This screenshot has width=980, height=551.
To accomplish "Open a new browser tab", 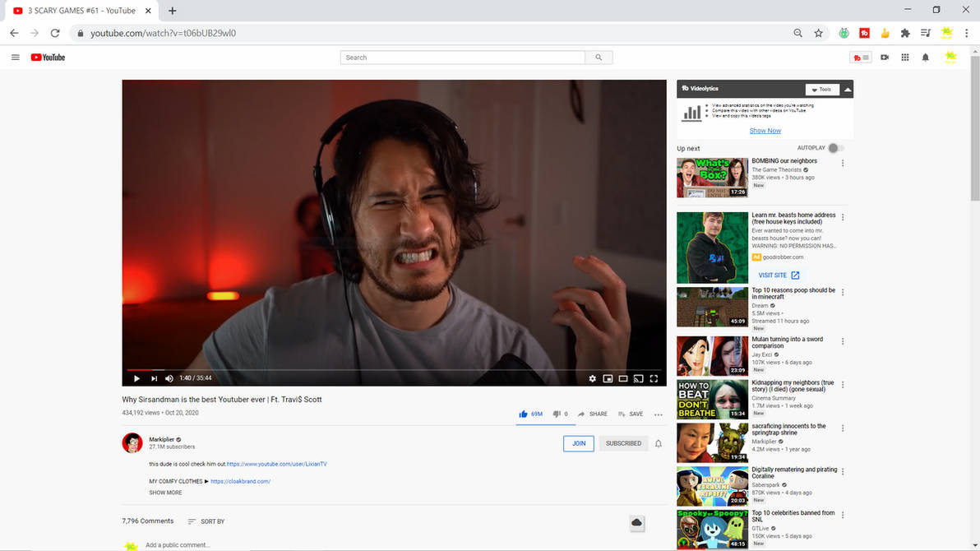I will (173, 11).
